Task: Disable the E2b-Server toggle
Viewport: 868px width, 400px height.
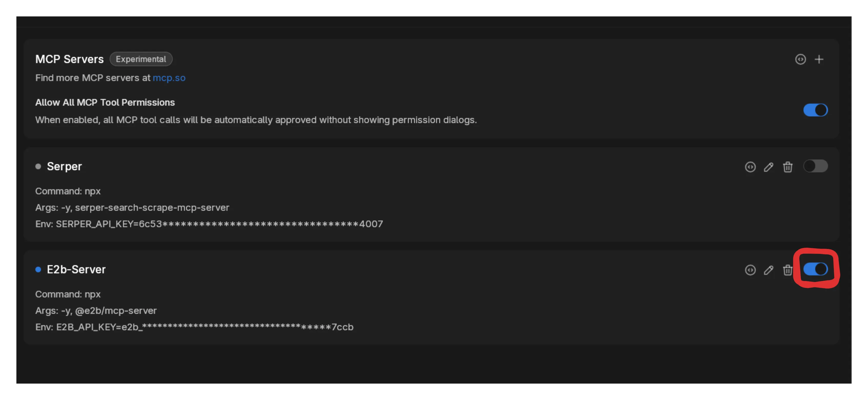Action: point(815,269)
